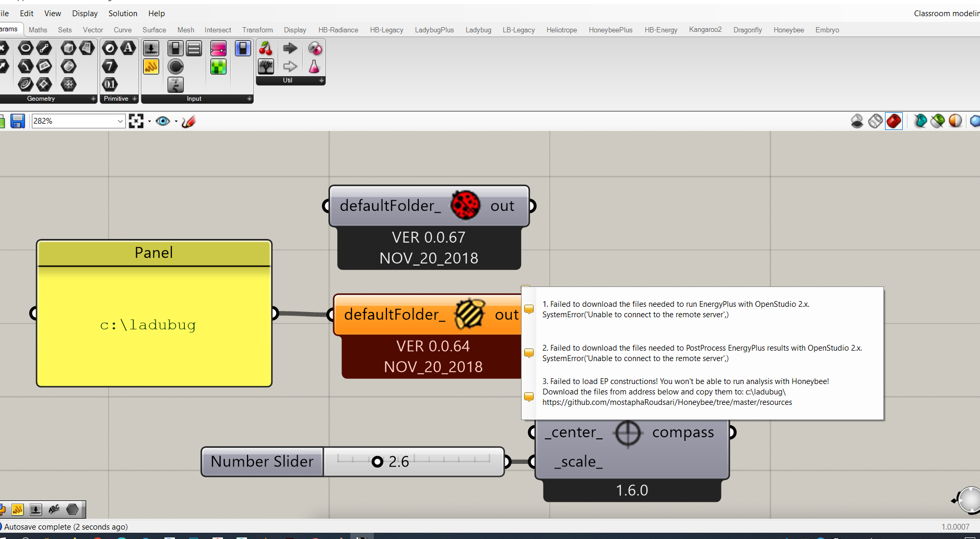Switch to the Honeybee tab

coord(788,30)
